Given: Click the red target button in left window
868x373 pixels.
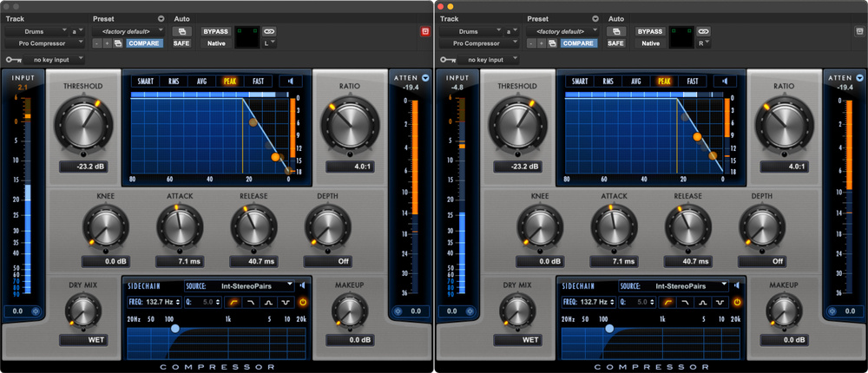Looking at the screenshot, I should point(425,31).
